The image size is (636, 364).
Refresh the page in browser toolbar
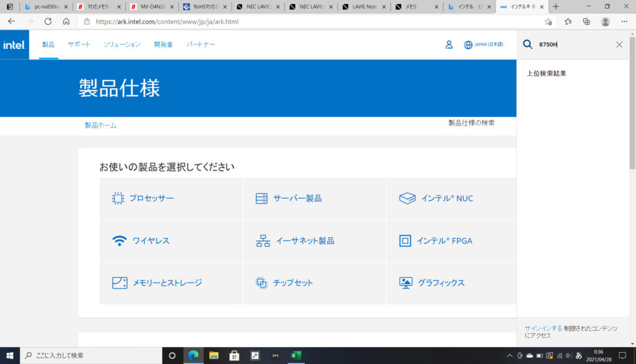(x=48, y=21)
